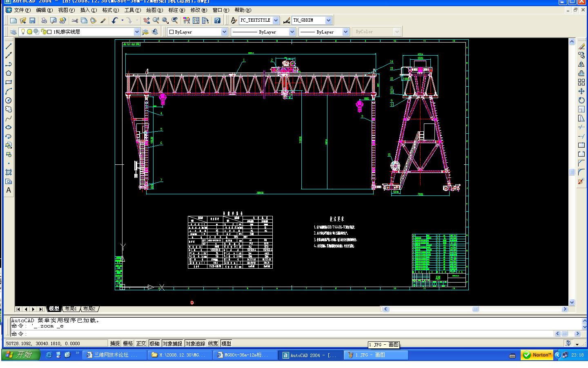Click the 开始 Start button
Viewport: 588px width, 368px height.
(20, 355)
